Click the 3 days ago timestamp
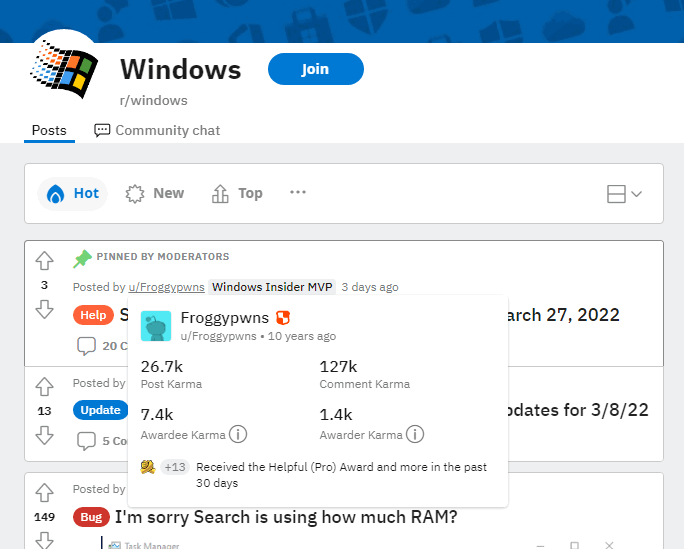Screen dimensions: 684x549 click(x=370, y=287)
